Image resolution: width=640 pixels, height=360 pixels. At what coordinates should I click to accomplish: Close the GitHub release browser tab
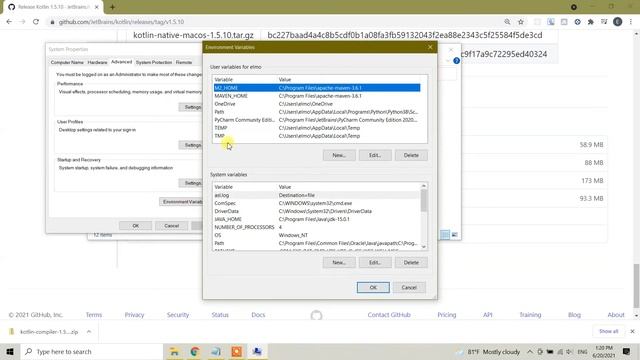97,7
